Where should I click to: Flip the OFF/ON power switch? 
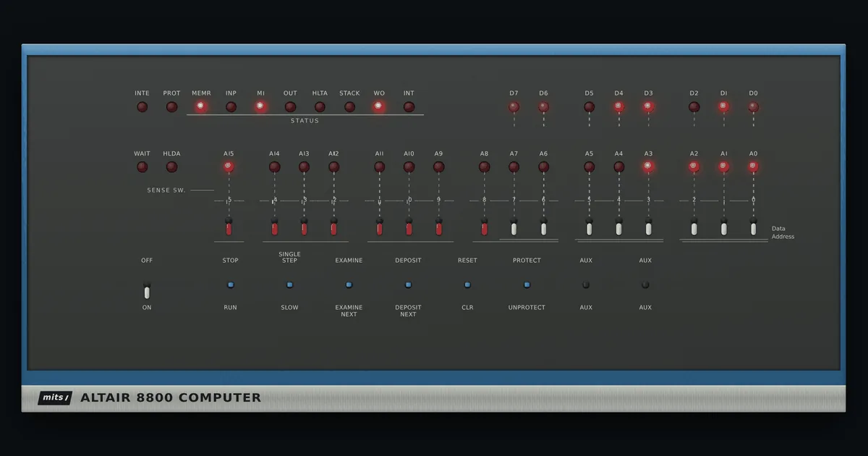(x=147, y=291)
